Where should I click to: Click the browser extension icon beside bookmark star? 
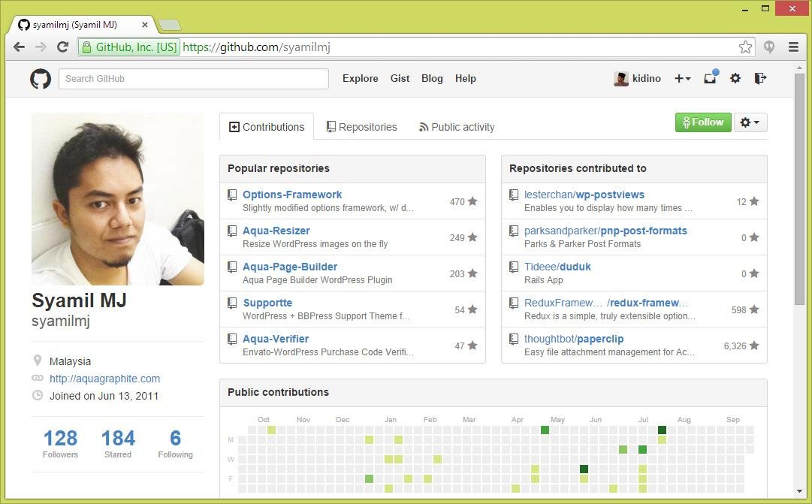(769, 47)
